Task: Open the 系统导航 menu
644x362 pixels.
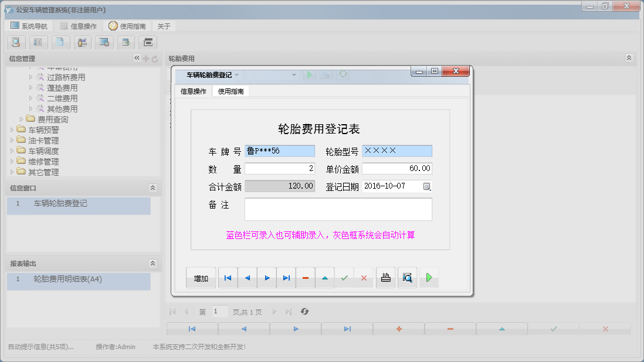Action: coord(30,26)
